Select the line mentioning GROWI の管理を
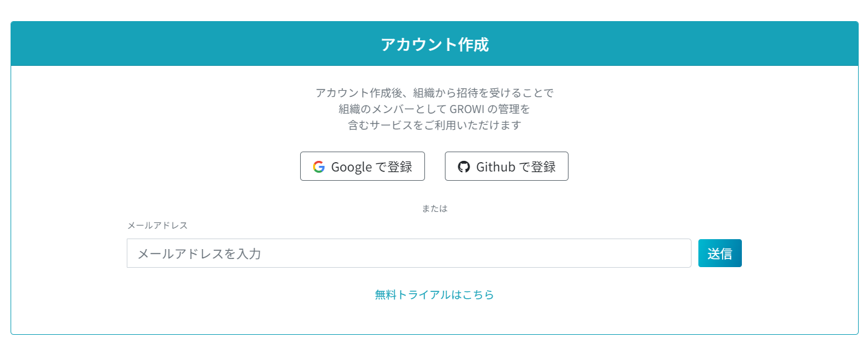The height and width of the screenshot is (346, 868). coord(434,109)
